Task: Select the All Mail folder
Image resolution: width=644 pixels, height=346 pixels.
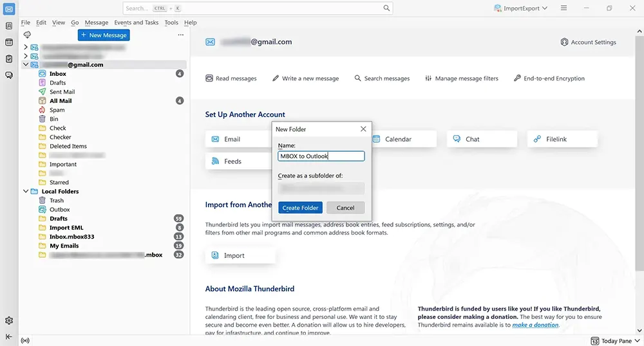Action: pos(61,101)
